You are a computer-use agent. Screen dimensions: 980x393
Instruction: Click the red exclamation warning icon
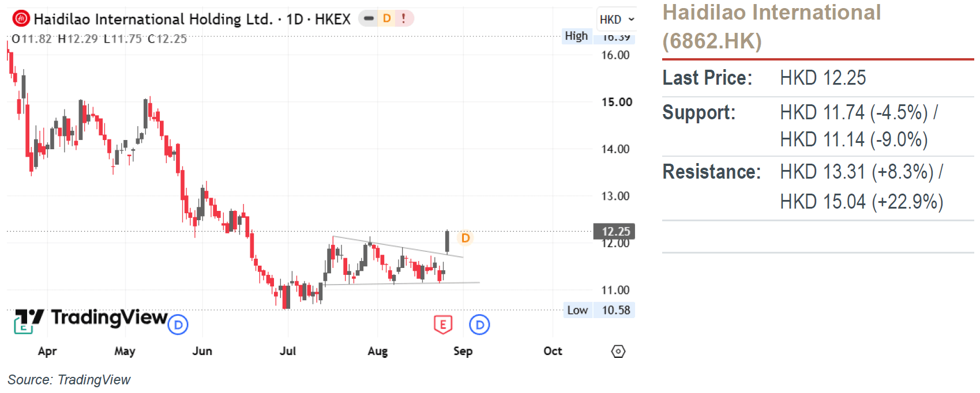404,18
